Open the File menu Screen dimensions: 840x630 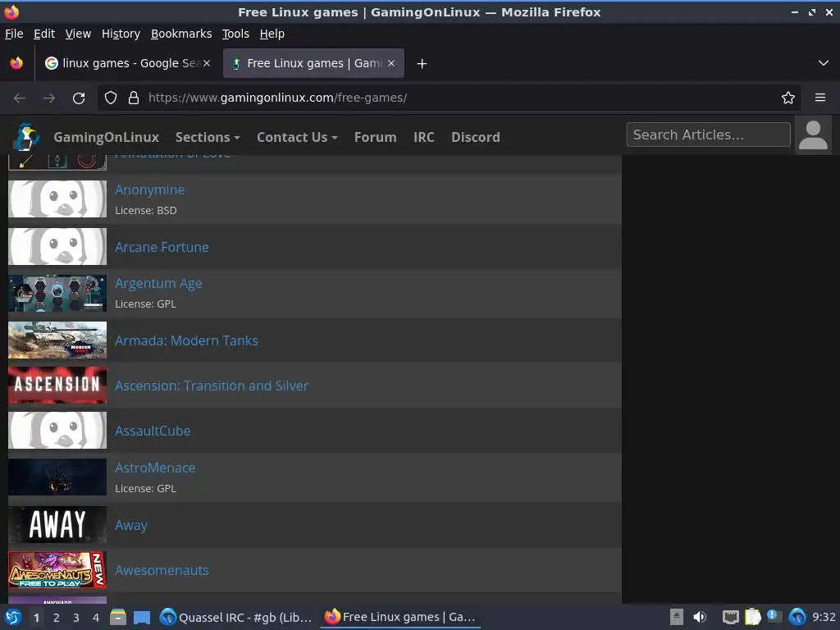click(x=14, y=34)
